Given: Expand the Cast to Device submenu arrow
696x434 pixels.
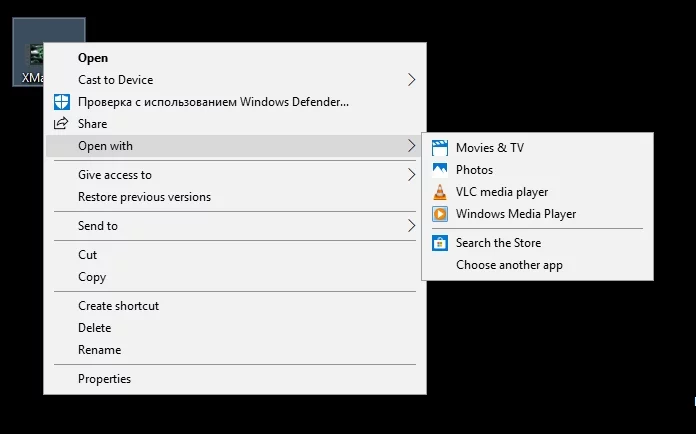Looking at the screenshot, I should [411, 80].
